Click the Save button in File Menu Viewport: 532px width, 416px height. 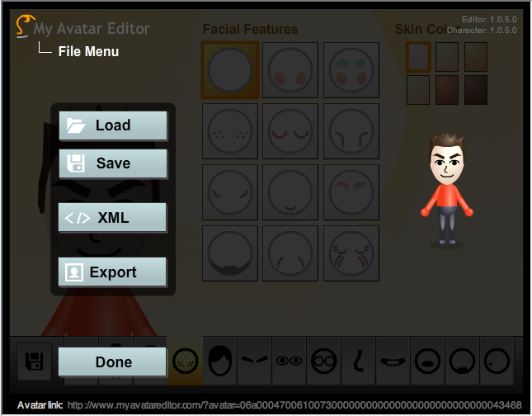(113, 163)
